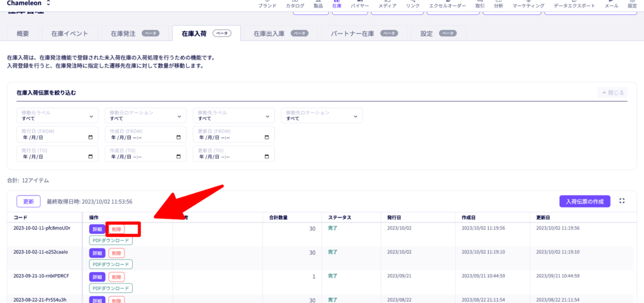644x303 pixels.
Task: Open the Chameleon account switcher arrows
Action: tap(48, 3)
